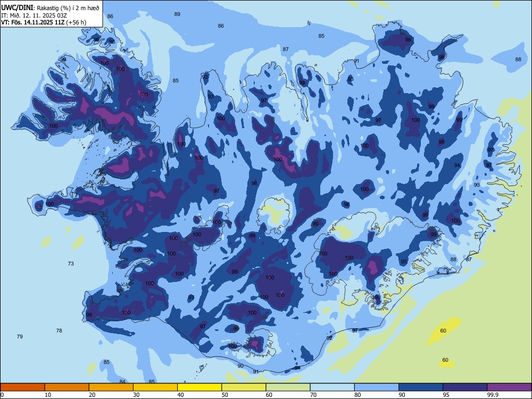Click the dark orange 0–10 legend swatch

coord(23,387)
